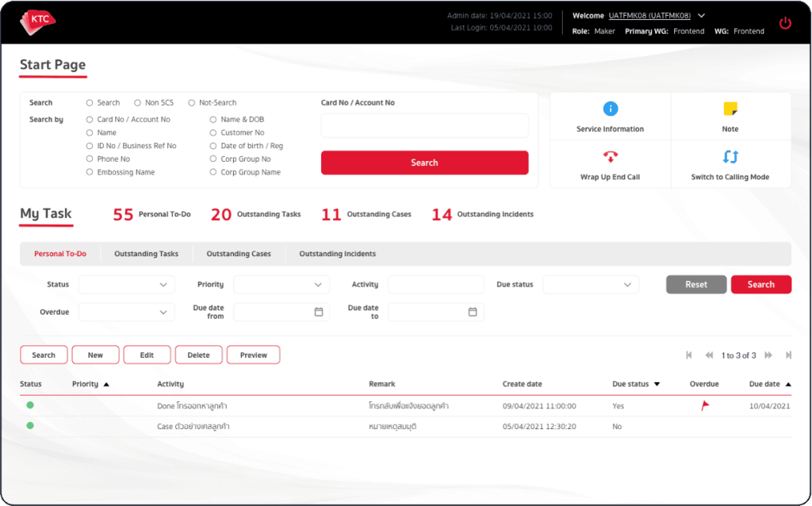Choose Name & DOB radio button

[213, 120]
